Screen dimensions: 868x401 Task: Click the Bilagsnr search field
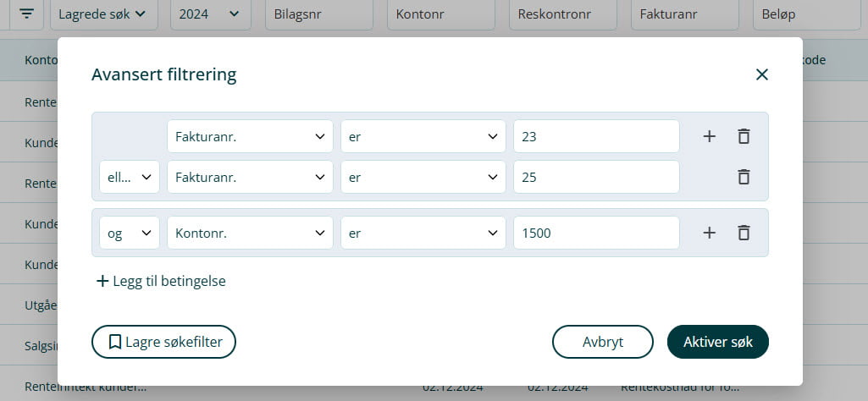pyautogui.click(x=321, y=14)
